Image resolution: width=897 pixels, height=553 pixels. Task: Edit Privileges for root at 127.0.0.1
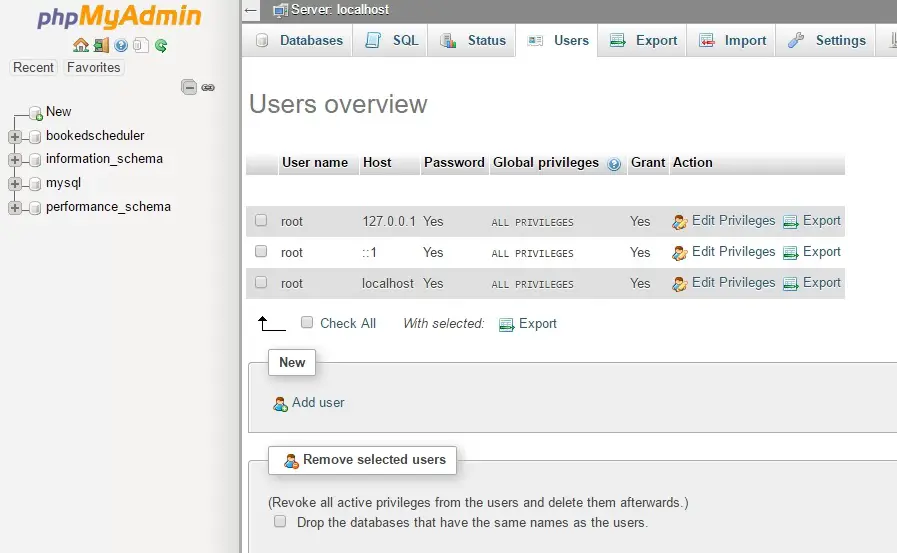tap(724, 221)
